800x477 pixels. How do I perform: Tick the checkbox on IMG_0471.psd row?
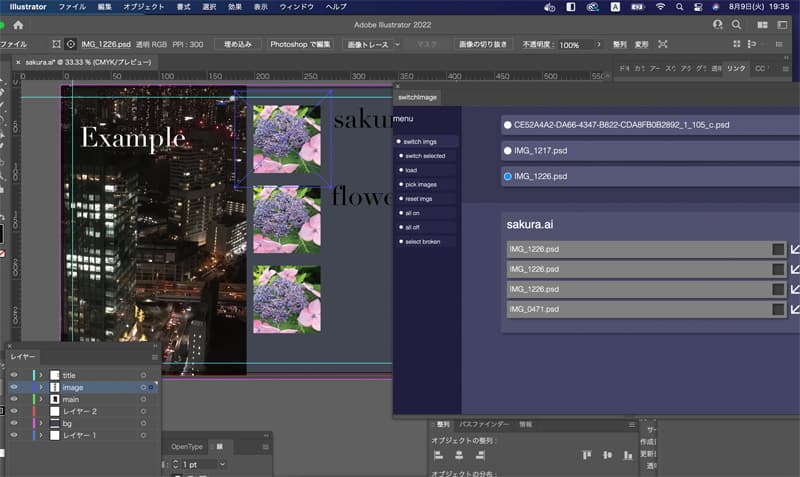(x=778, y=309)
